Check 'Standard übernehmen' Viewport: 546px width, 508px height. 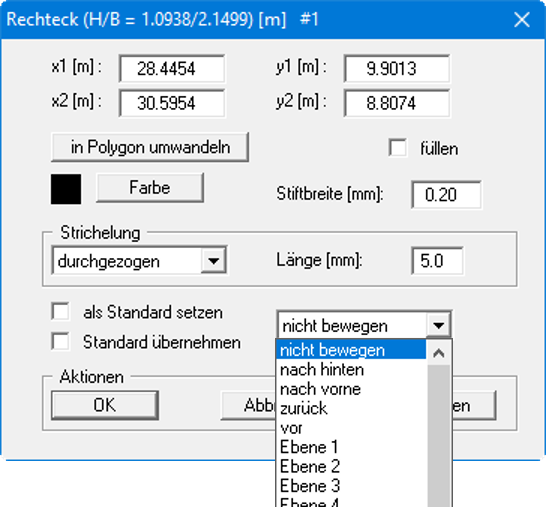tap(60, 341)
